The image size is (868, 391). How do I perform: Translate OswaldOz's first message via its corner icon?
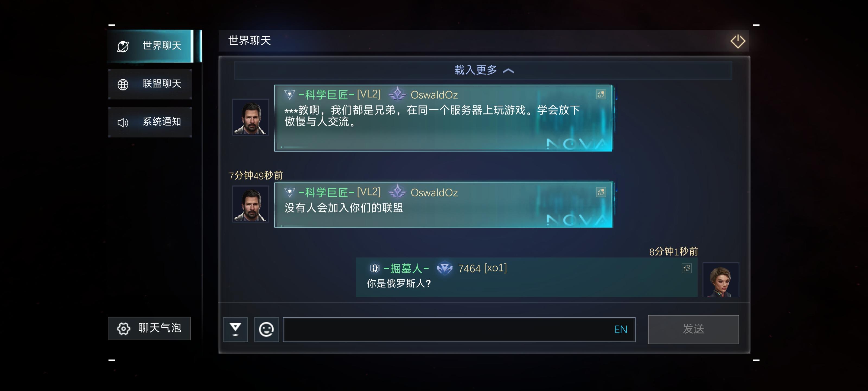pyautogui.click(x=601, y=94)
